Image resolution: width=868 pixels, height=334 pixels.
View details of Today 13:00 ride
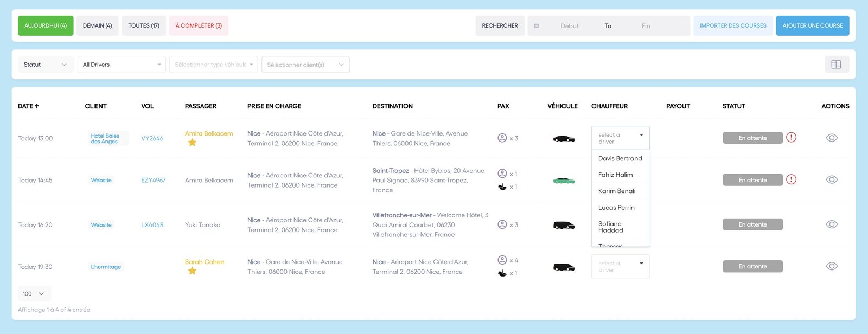pyautogui.click(x=832, y=138)
